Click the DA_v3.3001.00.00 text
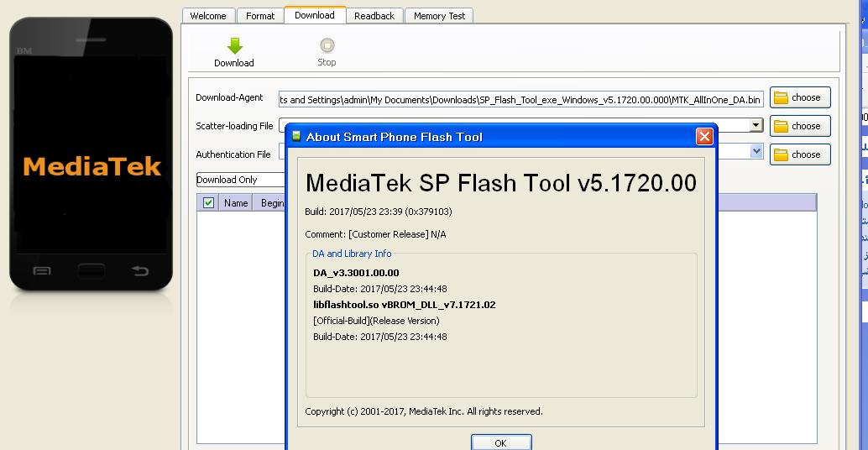 (x=356, y=273)
